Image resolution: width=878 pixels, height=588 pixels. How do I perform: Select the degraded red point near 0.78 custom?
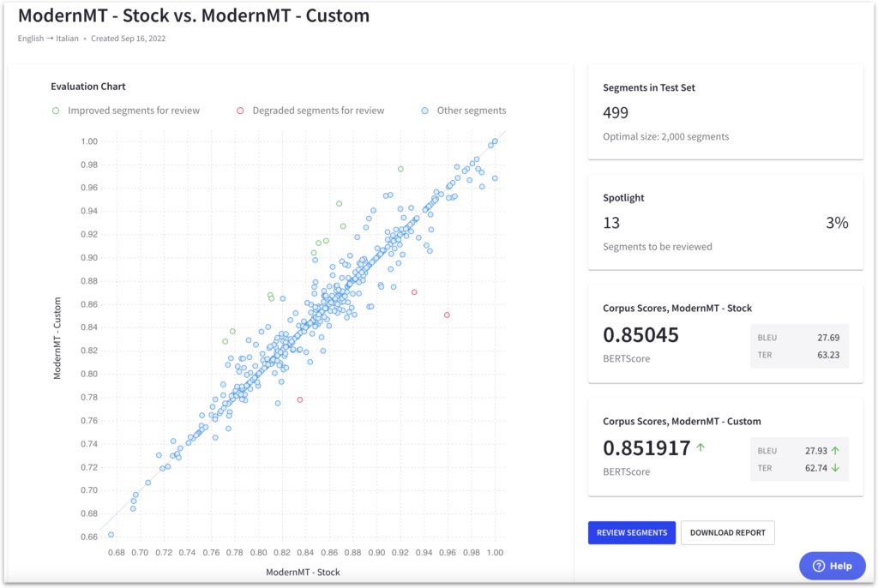pyautogui.click(x=300, y=399)
